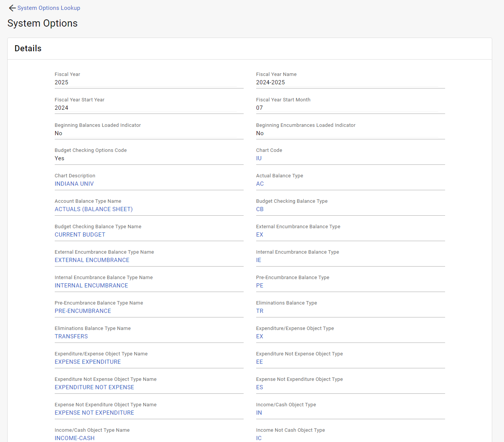Screen dimensions: 504x442
Task: Open the TRANSFERS link
Action: [x=71, y=336]
